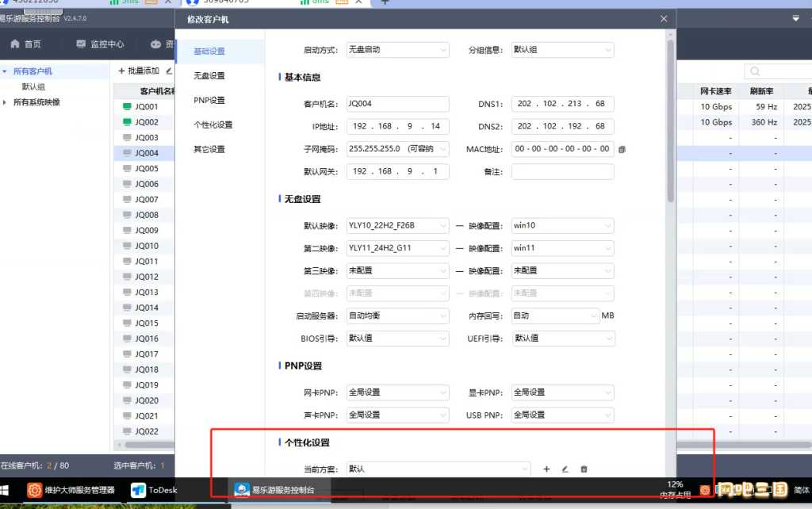The width and height of the screenshot is (812, 509).
Task: Click the 批量添加 button
Action: click(x=139, y=71)
